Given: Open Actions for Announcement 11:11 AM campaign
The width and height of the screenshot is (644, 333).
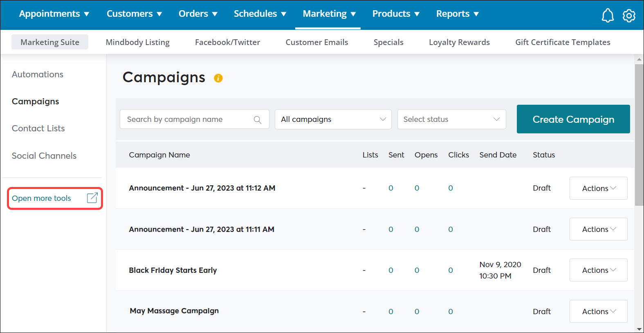Looking at the screenshot, I should tap(599, 229).
